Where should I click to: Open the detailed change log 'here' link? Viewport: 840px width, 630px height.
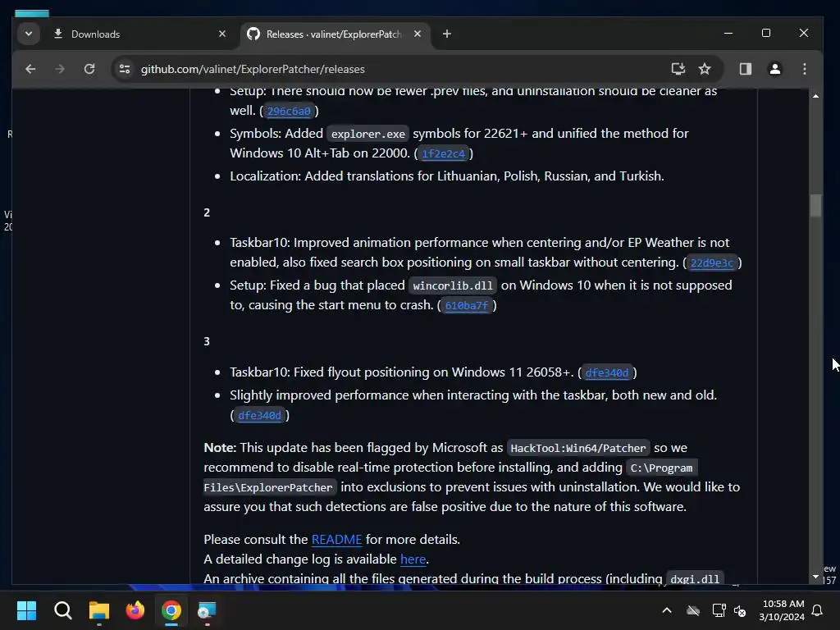(x=413, y=559)
